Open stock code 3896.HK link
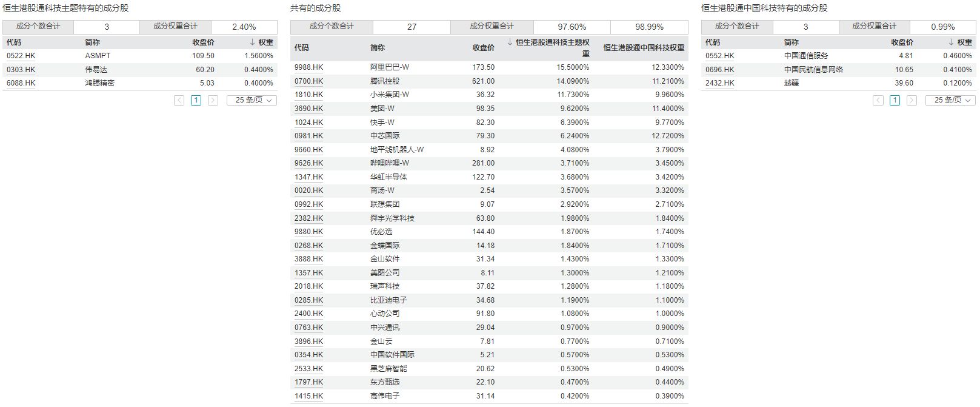This screenshot has height=407, width=980. click(309, 341)
